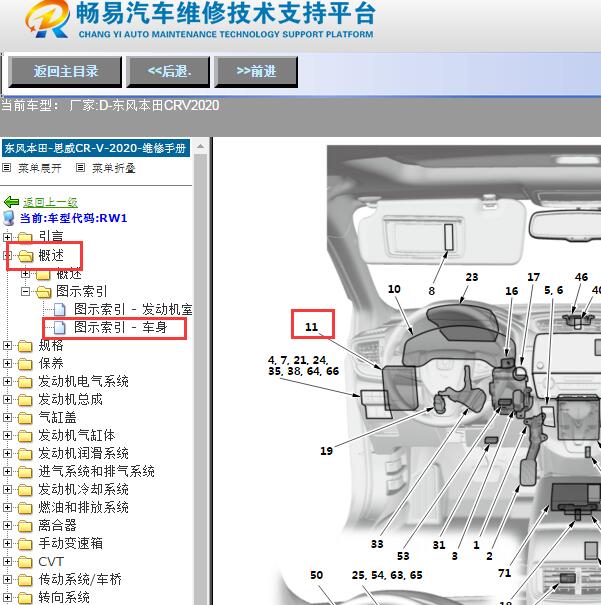Click the sidebar scrollbar up arrow

(201, 147)
